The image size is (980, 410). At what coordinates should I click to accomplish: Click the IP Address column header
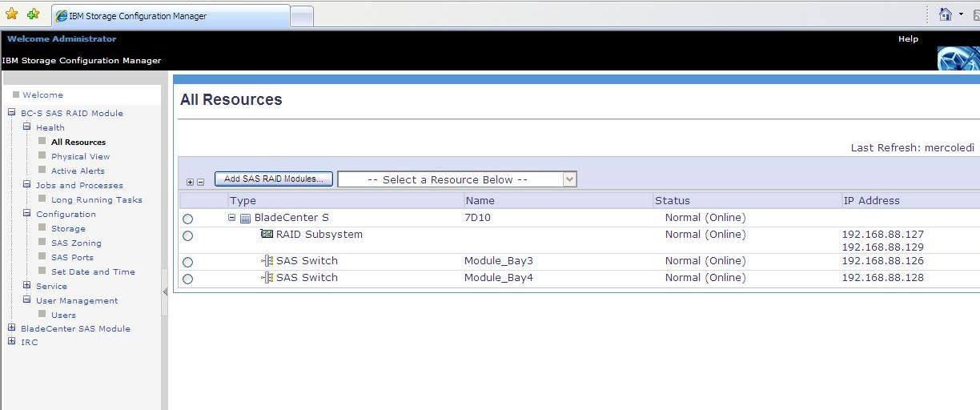[871, 200]
